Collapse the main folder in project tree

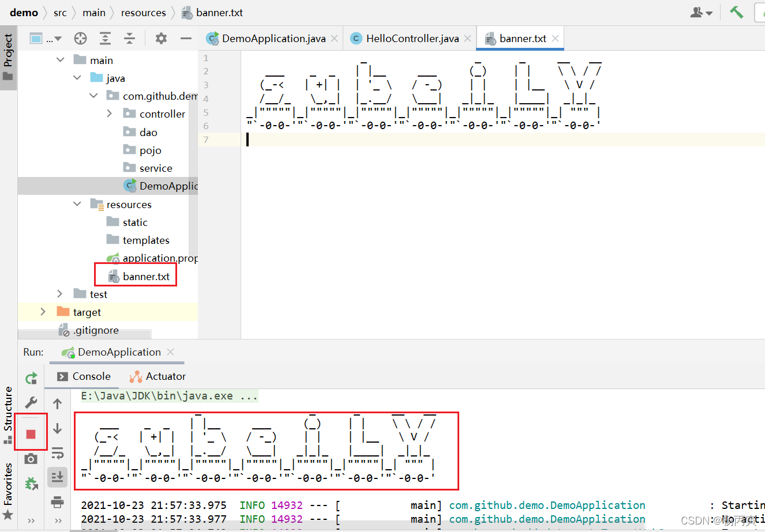pyautogui.click(x=61, y=60)
